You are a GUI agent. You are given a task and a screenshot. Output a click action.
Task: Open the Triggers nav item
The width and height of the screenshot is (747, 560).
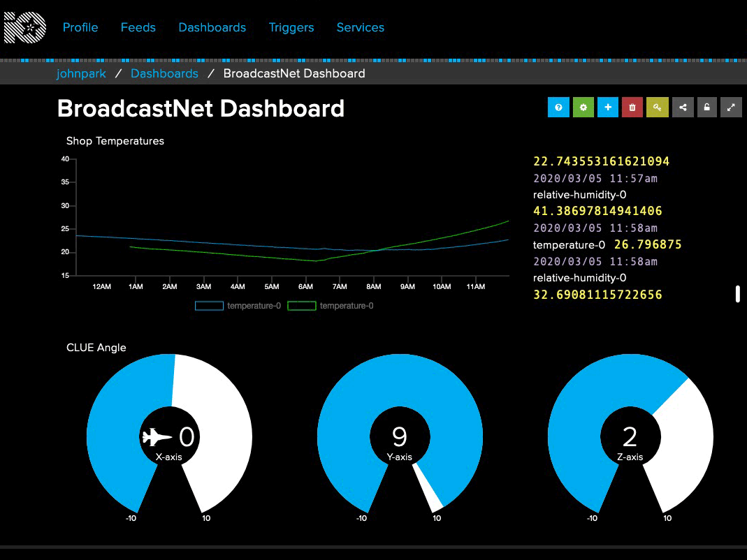point(291,28)
